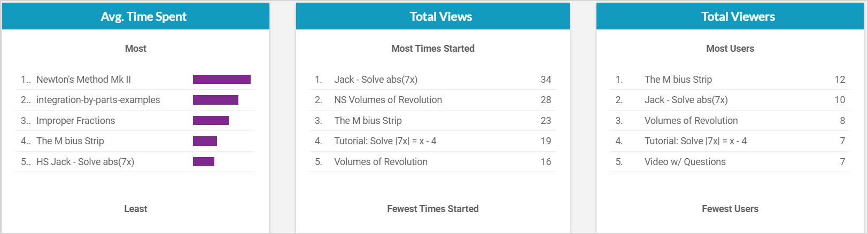Click the Avg. Time Spent panel header
The height and width of the screenshot is (234, 868).
pos(143,17)
